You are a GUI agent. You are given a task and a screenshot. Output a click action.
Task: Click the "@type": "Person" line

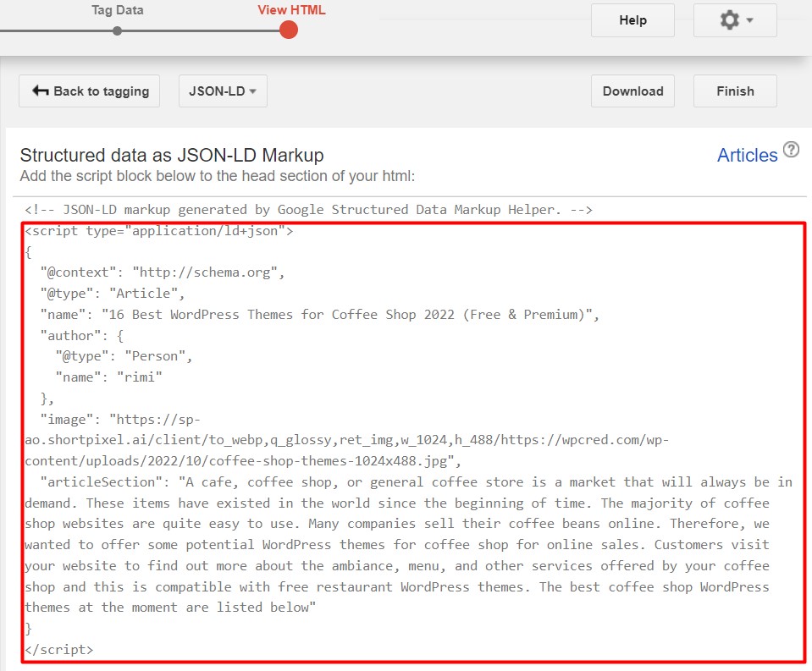[124, 356]
